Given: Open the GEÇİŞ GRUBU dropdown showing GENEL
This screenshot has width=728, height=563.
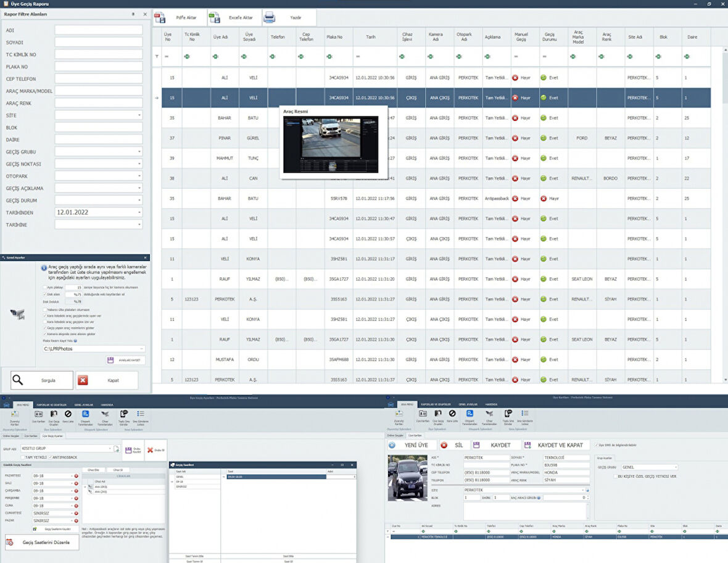Looking at the screenshot, I should pos(675,467).
